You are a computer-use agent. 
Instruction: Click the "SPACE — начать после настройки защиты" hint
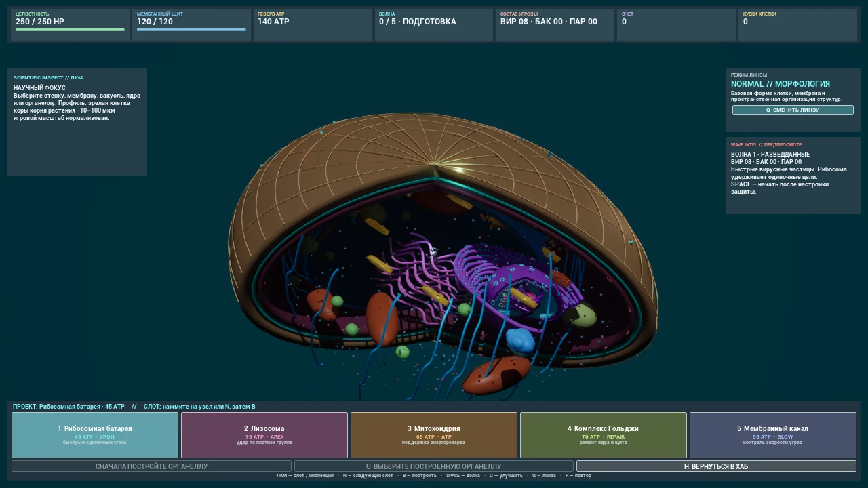[780, 188]
